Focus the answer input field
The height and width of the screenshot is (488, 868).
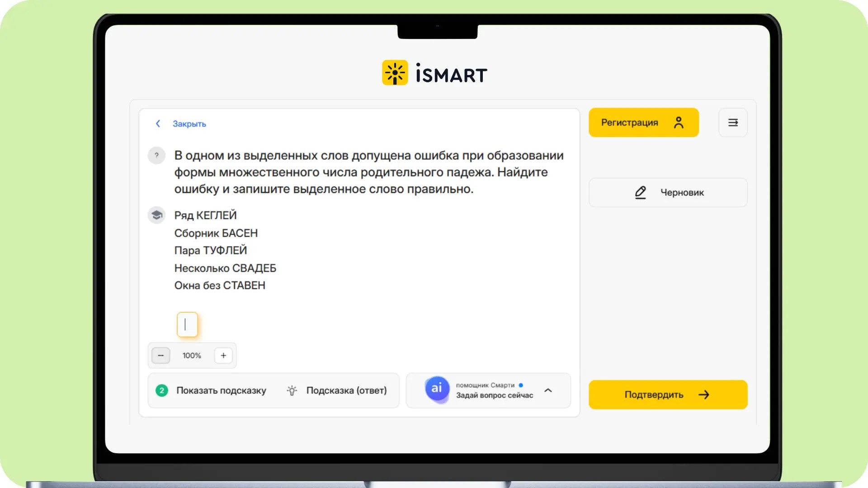(x=187, y=324)
